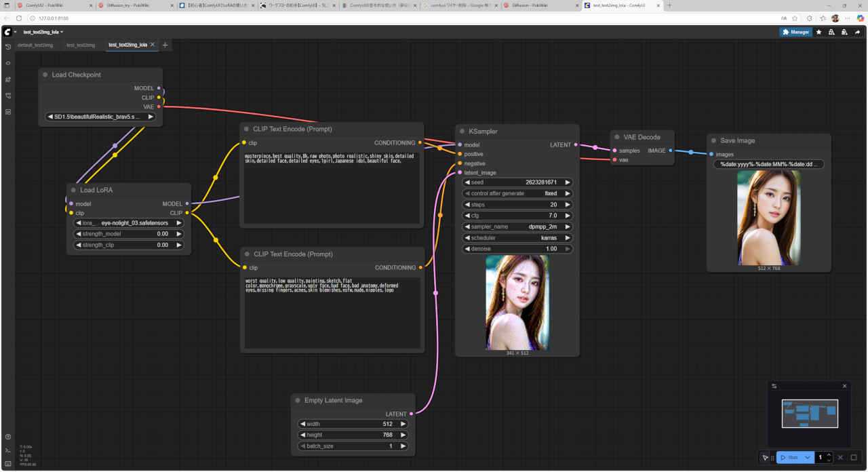This screenshot has height=472, width=868.
Task: Click the new workflow plus icon
Action: tap(165, 45)
